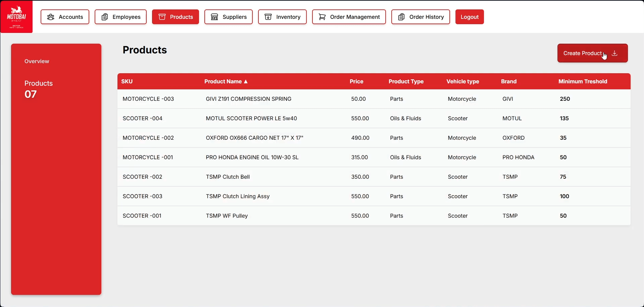Click the Create Product button
Screen dimensions: 644x307
[592, 53]
